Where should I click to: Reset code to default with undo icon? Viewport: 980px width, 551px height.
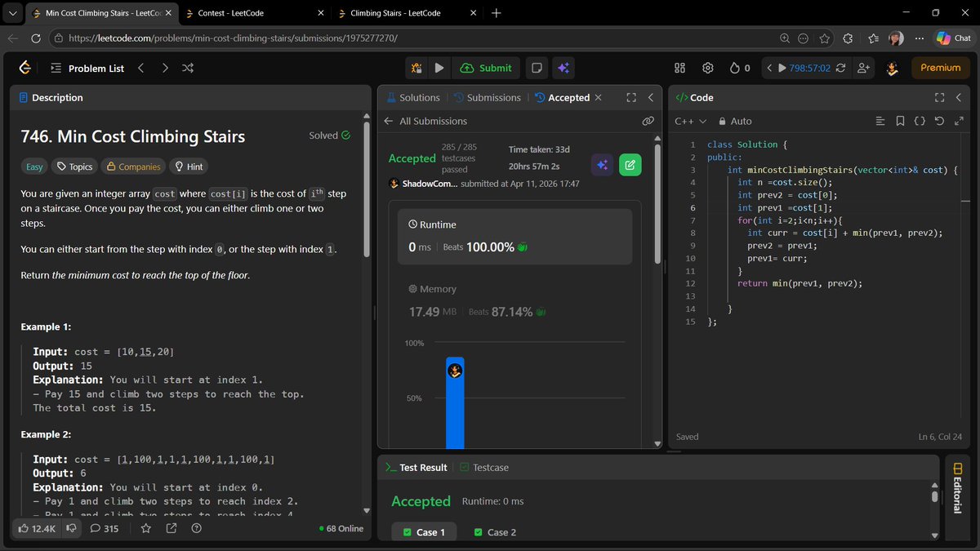939,121
